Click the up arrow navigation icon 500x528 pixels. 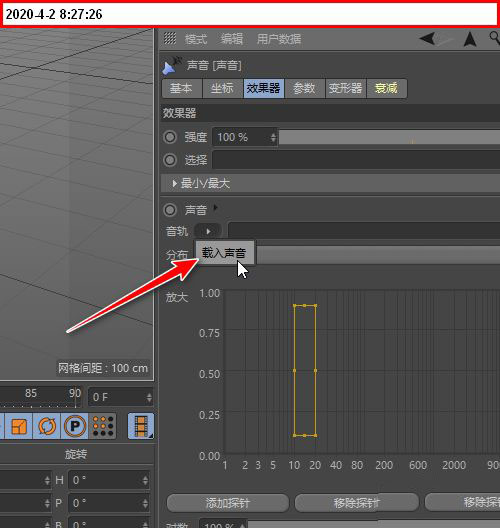(x=470, y=39)
